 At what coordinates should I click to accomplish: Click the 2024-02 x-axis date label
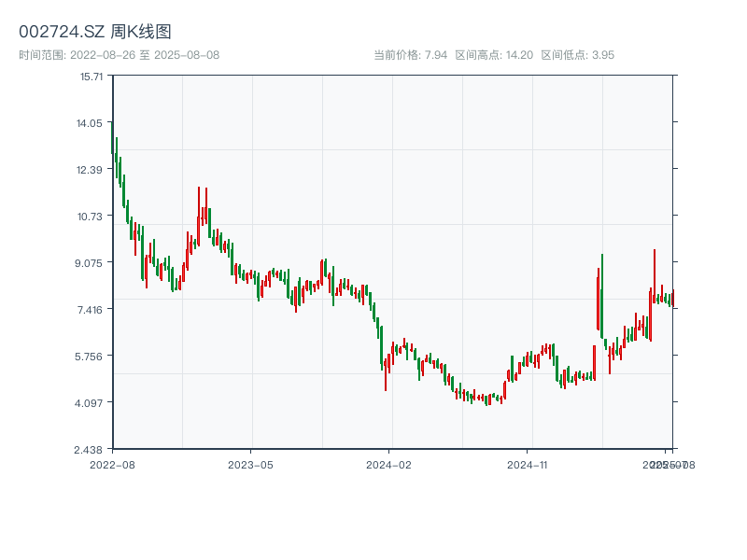389,464
